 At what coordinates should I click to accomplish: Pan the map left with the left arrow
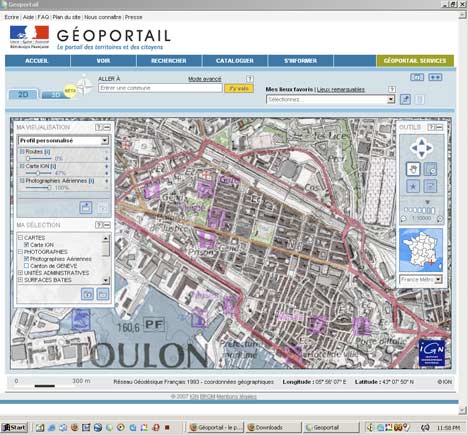coord(414,148)
